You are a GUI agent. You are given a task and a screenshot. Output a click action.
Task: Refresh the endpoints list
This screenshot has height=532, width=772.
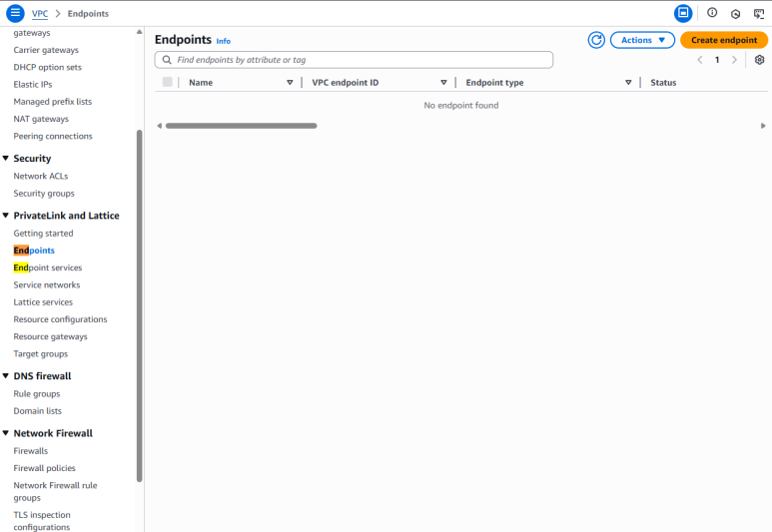(596, 40)
